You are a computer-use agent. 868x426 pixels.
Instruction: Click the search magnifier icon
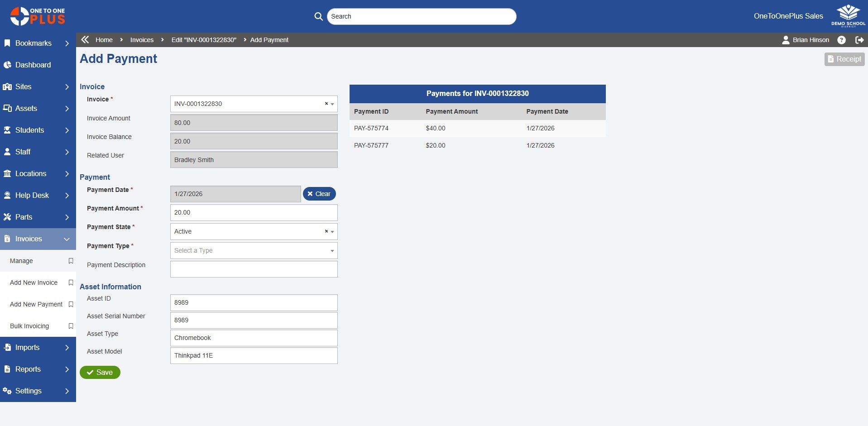(x=318, y=16)
